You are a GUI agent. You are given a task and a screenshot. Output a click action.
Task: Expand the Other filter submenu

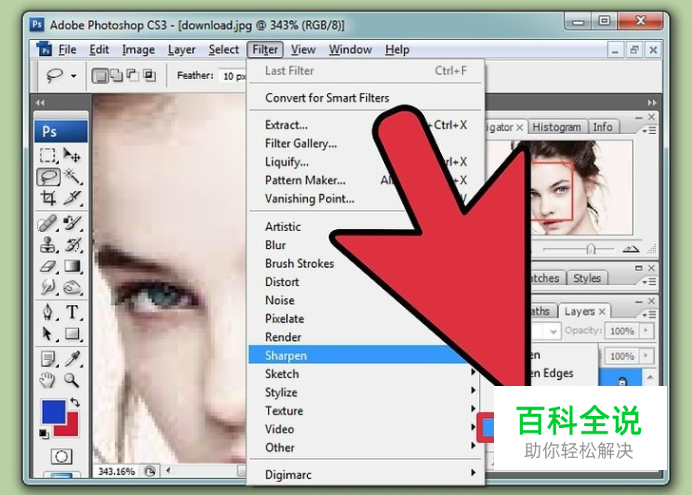365,447
